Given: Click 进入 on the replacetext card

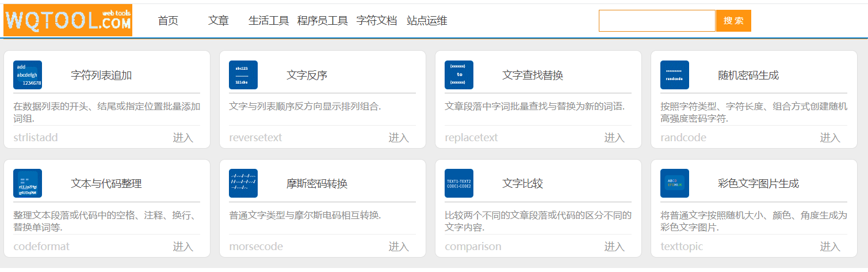Looking at the screenshot, I should click(x=614, y=138).
